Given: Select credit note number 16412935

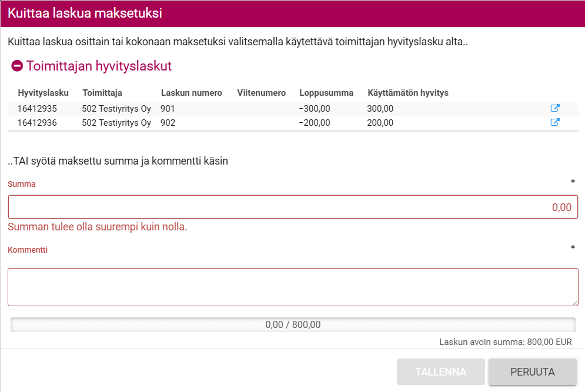Looking at the screenshot, I should tap(37, 109).
